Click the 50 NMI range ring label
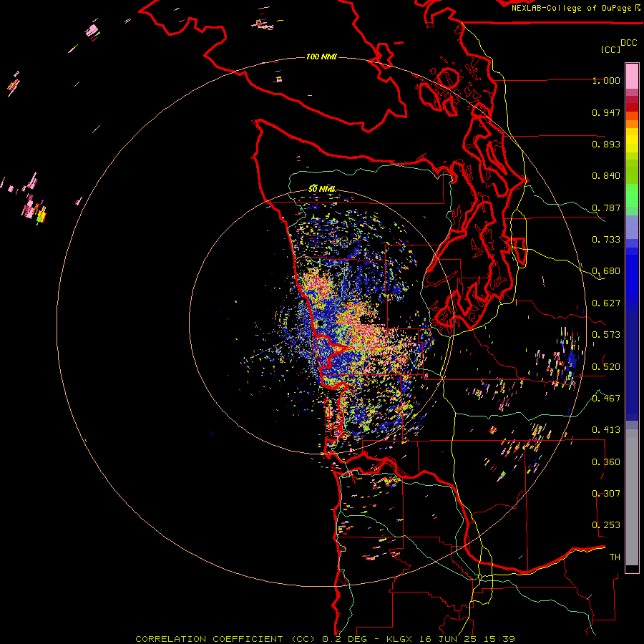Viewport: 644px width, 644px height. click(321, 189)
